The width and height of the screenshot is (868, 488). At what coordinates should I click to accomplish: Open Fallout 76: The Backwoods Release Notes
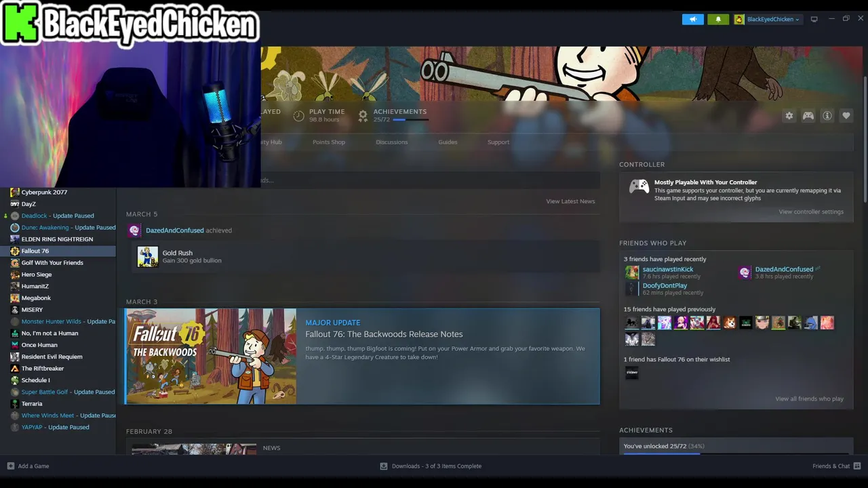click(384, 334)
